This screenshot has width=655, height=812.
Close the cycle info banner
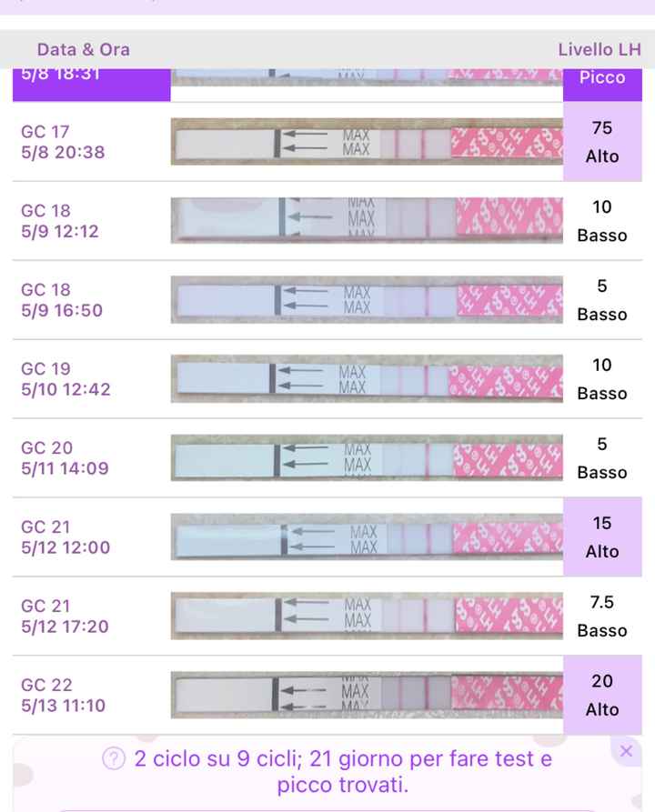(x=625, y=751)
